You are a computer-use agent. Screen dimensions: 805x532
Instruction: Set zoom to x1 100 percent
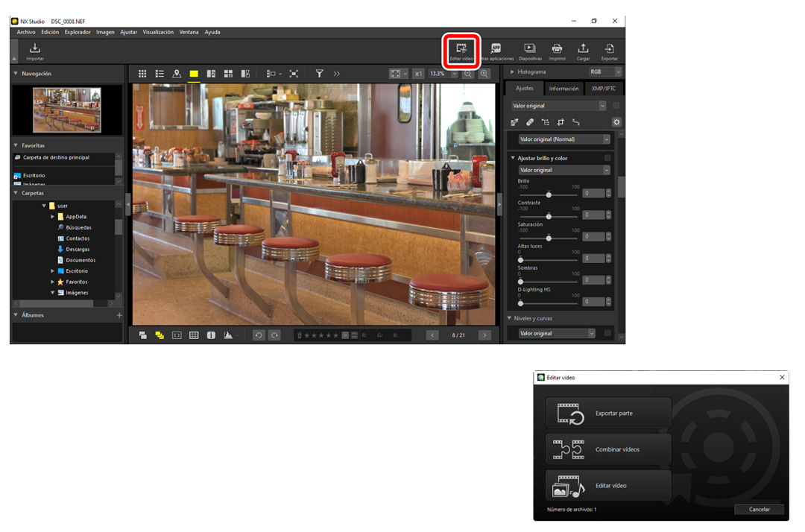[x=418, y=74]
